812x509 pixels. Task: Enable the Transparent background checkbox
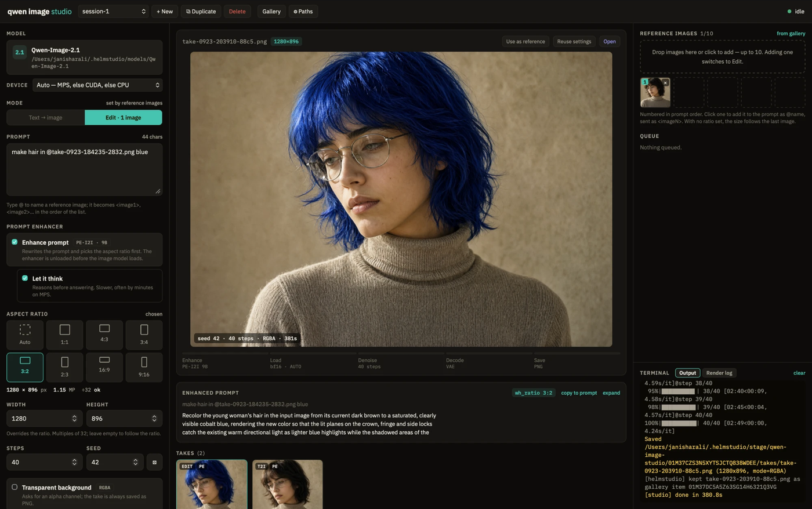pyautogui.click(x=14, y=487)
